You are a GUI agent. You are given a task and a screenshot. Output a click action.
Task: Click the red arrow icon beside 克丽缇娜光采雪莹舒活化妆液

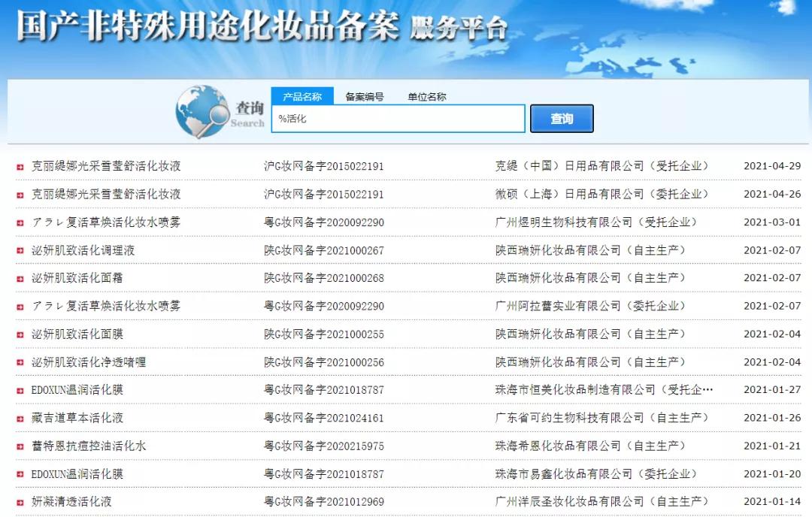click(19, 166)
